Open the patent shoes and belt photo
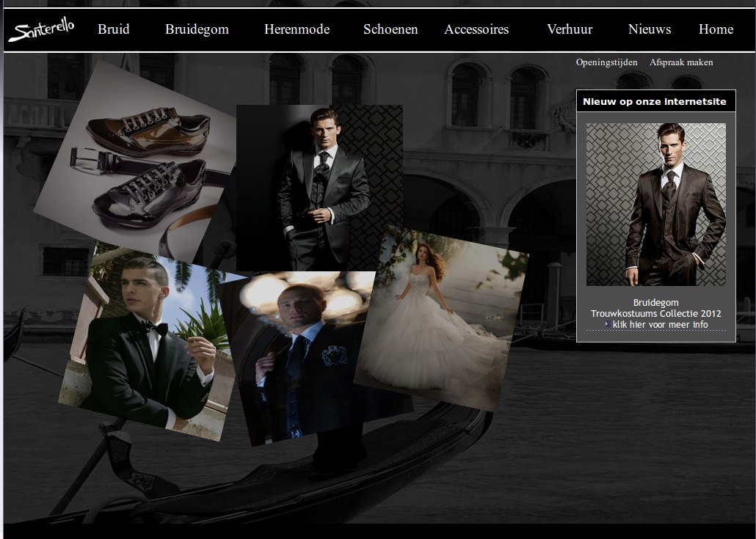 point(136,162)
